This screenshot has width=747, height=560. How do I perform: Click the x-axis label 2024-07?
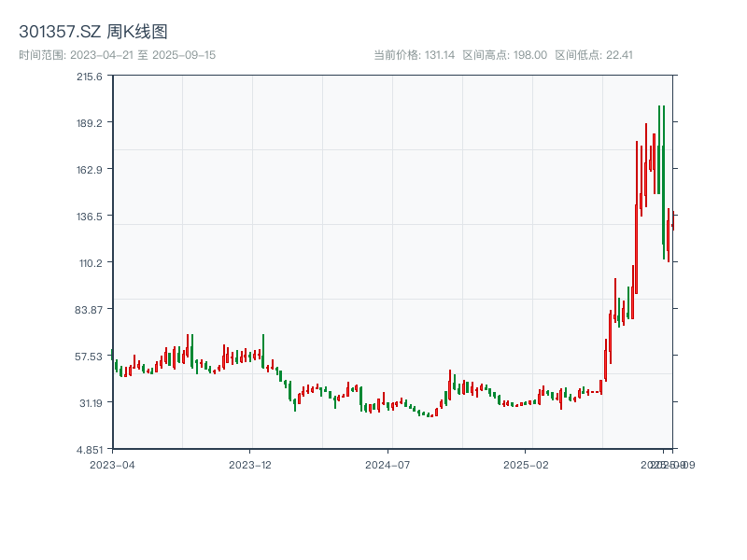[x=388, y=465]
